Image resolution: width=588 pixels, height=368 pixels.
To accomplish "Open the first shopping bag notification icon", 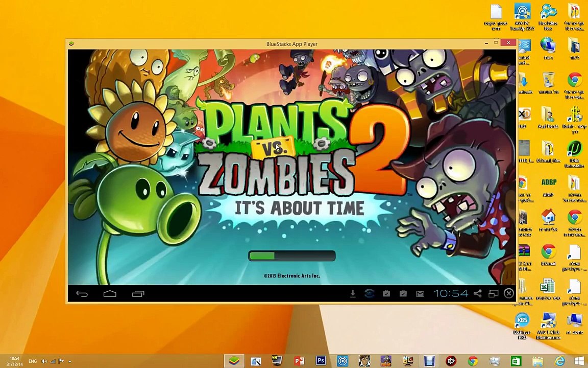I will click(386, 294).
